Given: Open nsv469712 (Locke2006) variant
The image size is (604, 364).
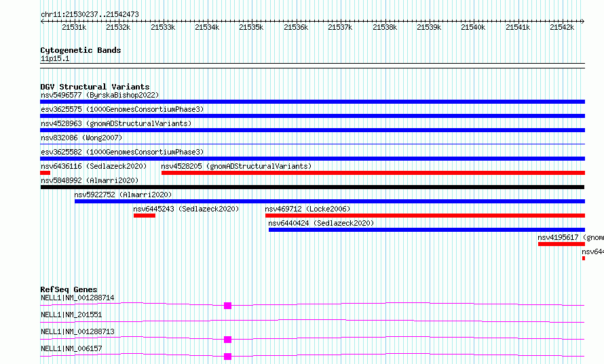Looking at the screenshot, I should click(x=307, y=209).
